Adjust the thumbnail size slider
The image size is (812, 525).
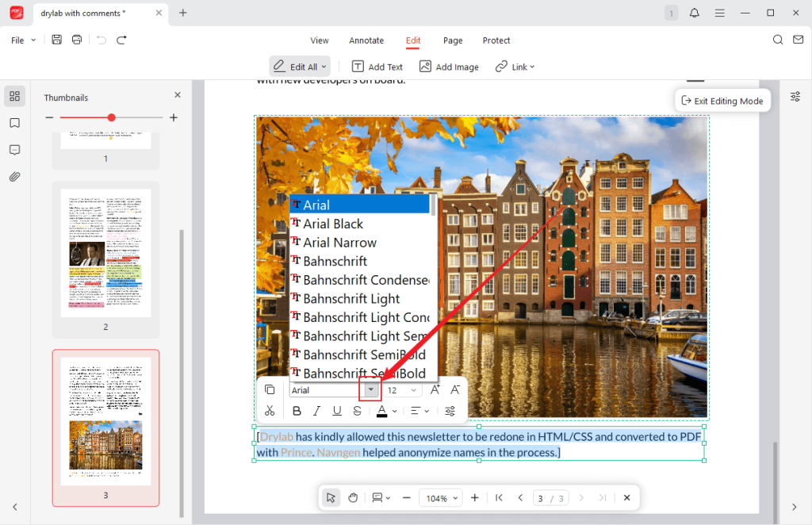[x=111, y=117]
